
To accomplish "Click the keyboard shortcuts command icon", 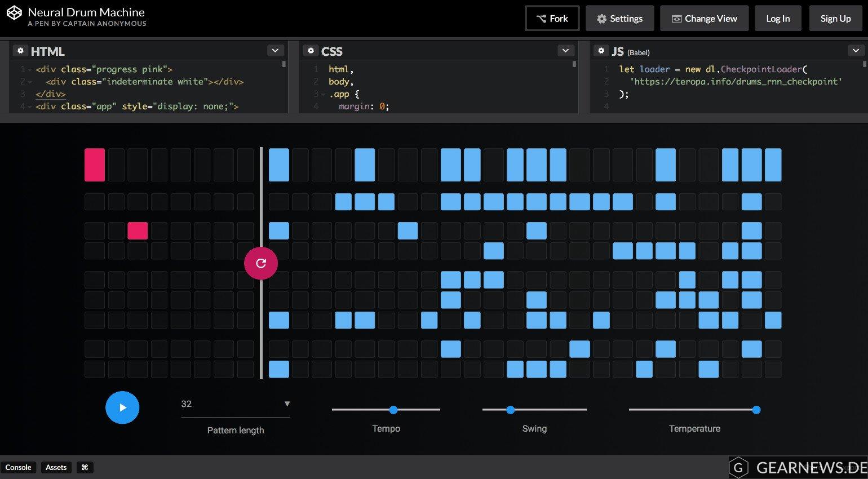I will click(85, 467).
